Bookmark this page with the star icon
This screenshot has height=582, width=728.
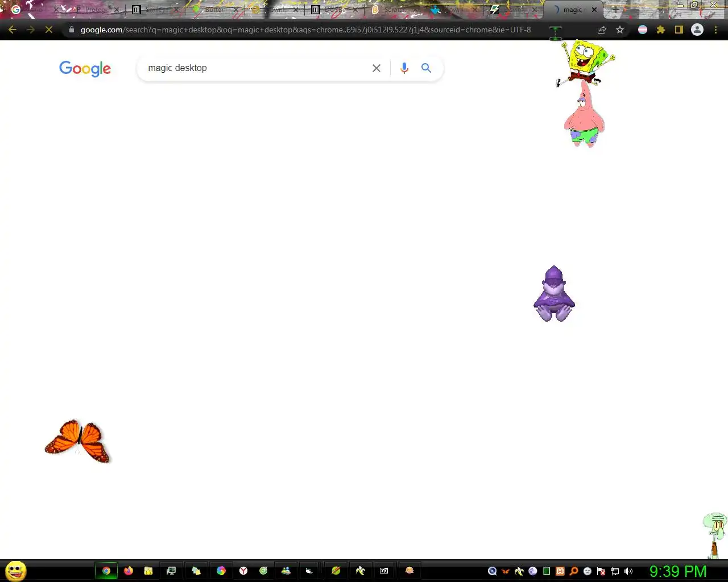click(x=620, y=30)
